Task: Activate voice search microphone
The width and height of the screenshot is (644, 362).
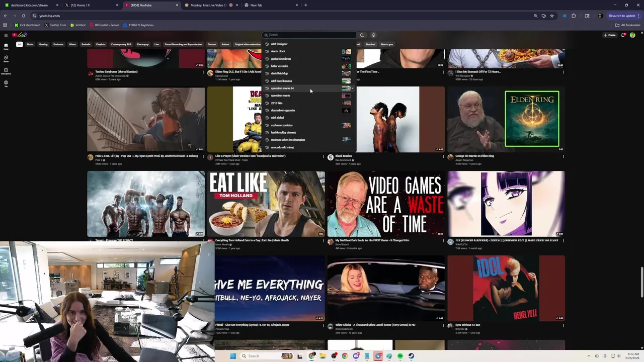Action: point(373,35)
